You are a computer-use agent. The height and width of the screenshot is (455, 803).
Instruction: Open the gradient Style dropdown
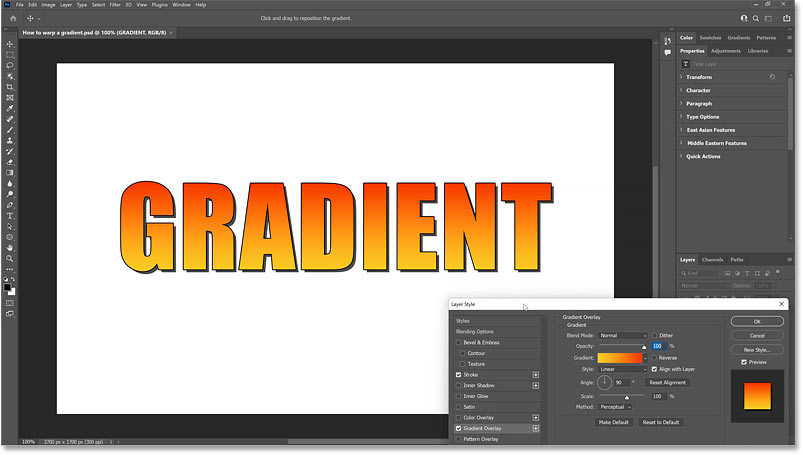[623, 369]
